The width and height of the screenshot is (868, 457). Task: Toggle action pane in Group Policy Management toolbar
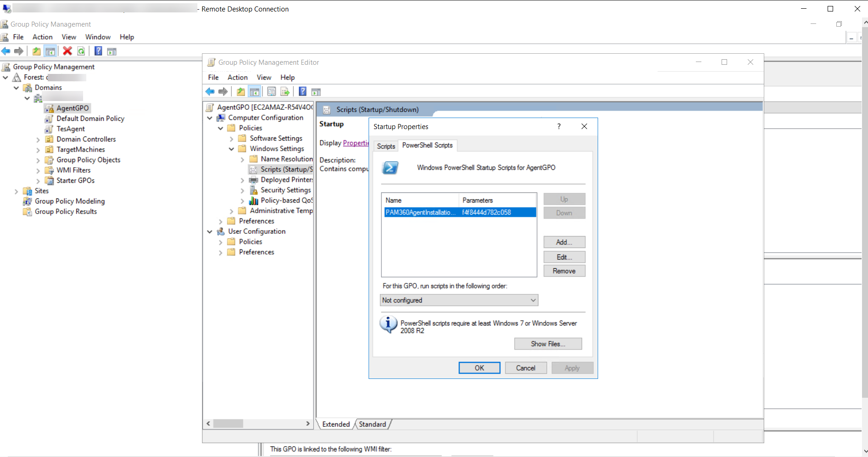click(112, 51)
